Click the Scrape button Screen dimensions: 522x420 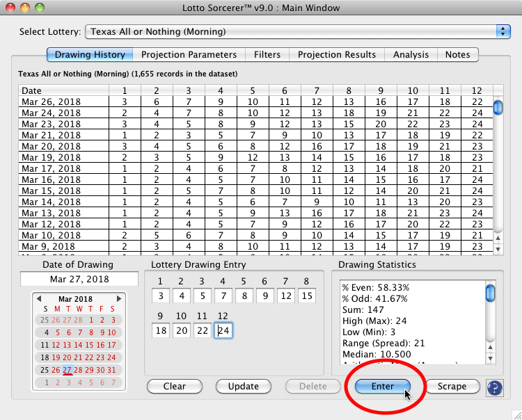452,387
